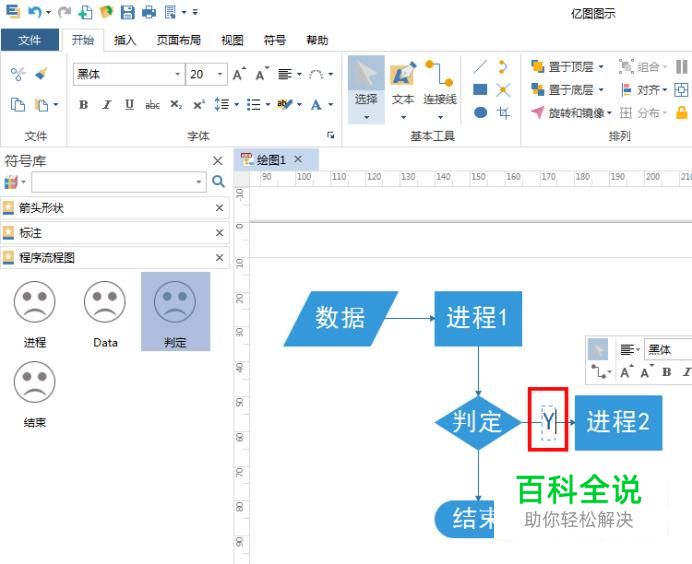Click the Undo icon in quick access toolbar

pyautogui.click(x=34, y=12)
